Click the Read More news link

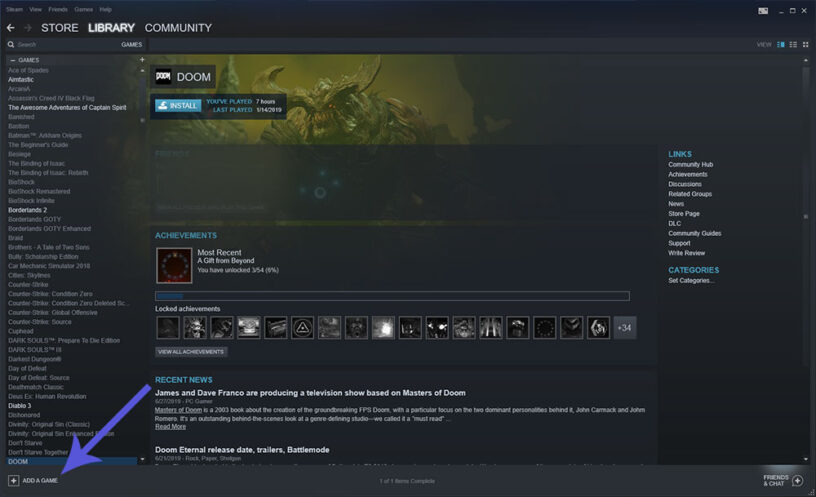coord(170,427)
